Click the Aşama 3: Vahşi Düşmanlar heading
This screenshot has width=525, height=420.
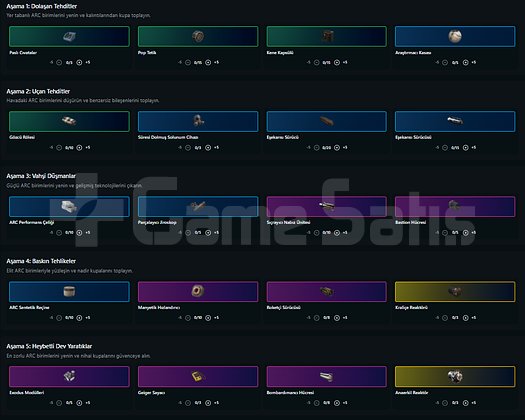coord(41,176)
